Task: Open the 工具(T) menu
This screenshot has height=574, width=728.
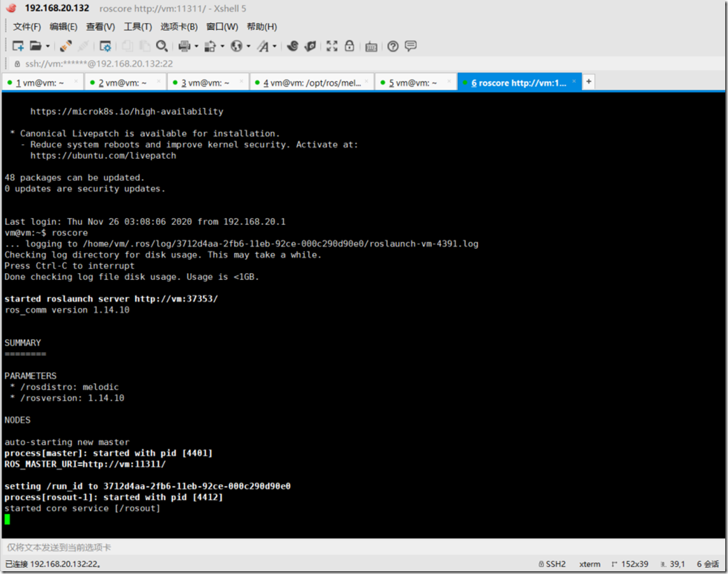Action: 137,26
